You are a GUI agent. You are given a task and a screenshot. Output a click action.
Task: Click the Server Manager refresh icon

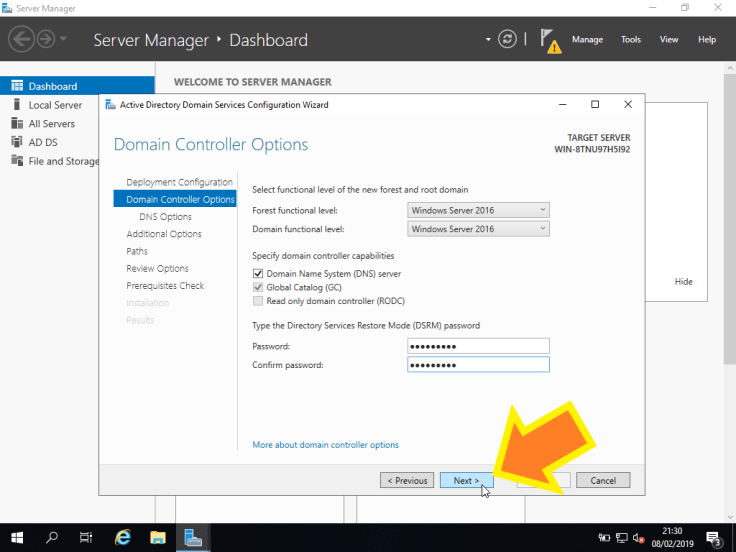(508, 39)
